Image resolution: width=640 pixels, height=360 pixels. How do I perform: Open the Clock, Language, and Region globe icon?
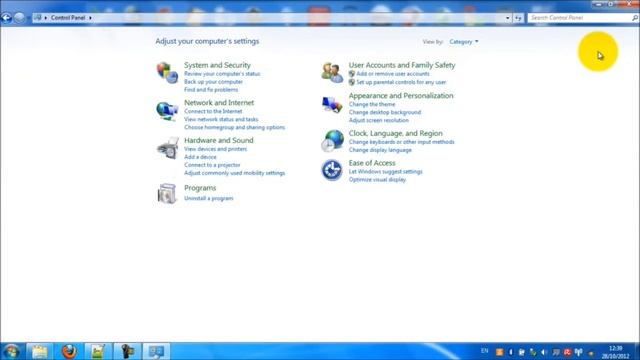pyautogui.click(x=332, y=141)
